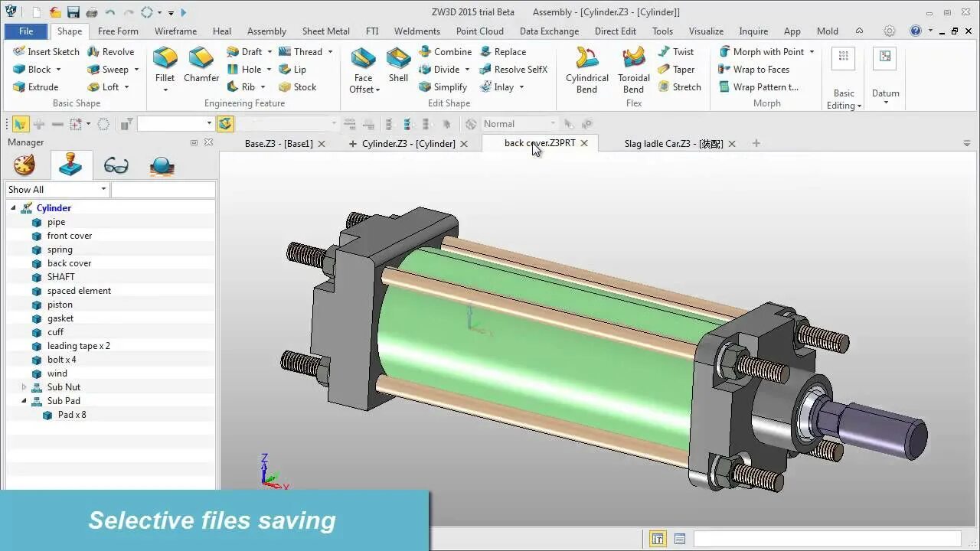Click the Simplify tool

pos(443,87)
